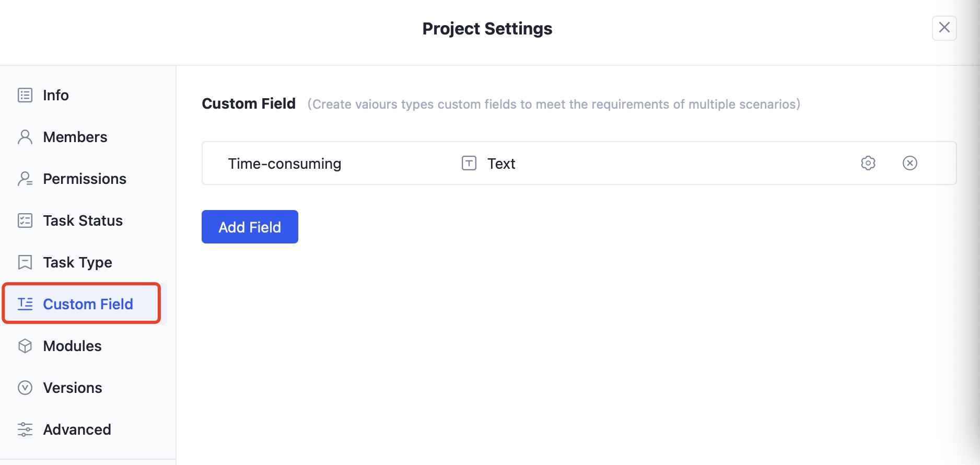The width and height of the screenshot is (980, 465).
Task: Select Custom Field in the sidebar
Action: (87, 304)
